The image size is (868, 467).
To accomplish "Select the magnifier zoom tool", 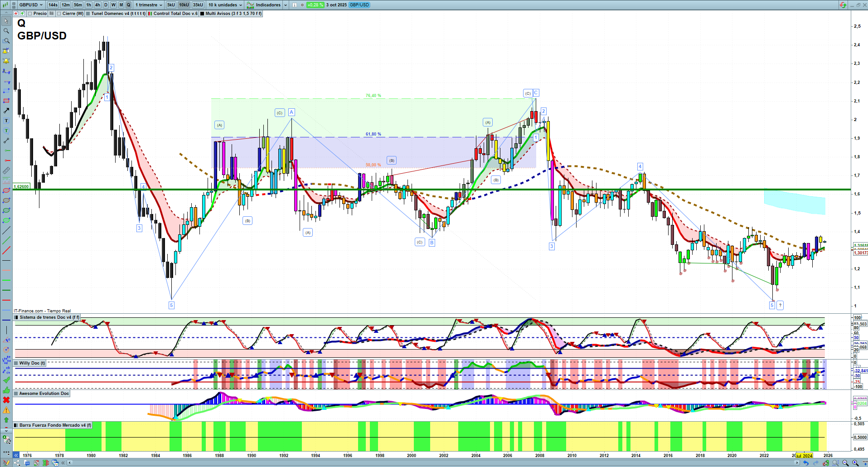I will click(x=6, y=31).
